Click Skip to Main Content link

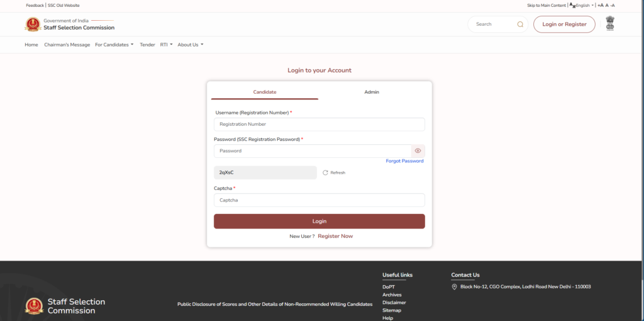pyautogui.click(x=547, y=5)
